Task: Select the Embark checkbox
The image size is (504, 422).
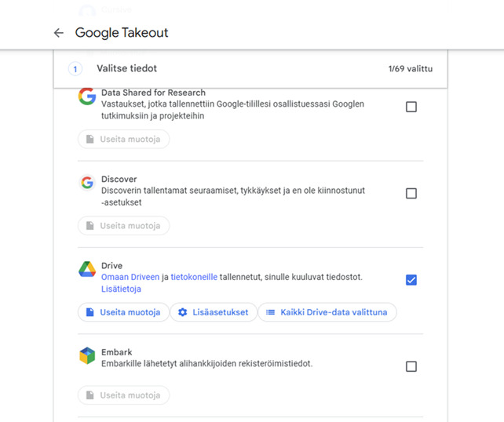Action: coord(411,366)
